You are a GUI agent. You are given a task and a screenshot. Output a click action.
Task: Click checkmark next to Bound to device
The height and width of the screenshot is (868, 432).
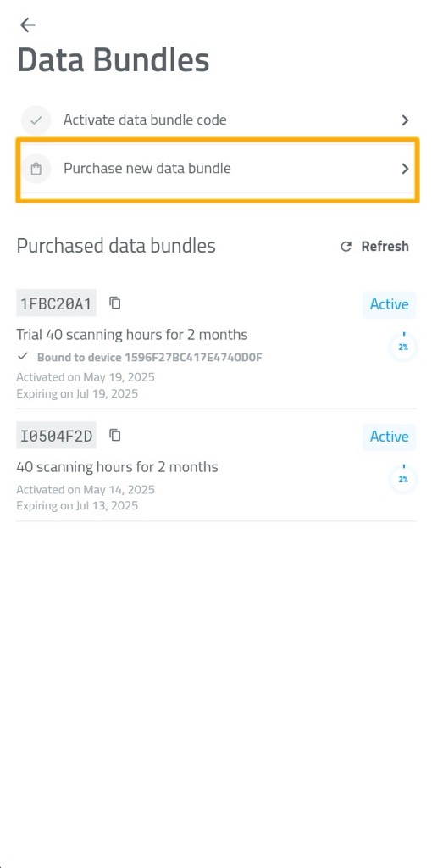point(23,356)
